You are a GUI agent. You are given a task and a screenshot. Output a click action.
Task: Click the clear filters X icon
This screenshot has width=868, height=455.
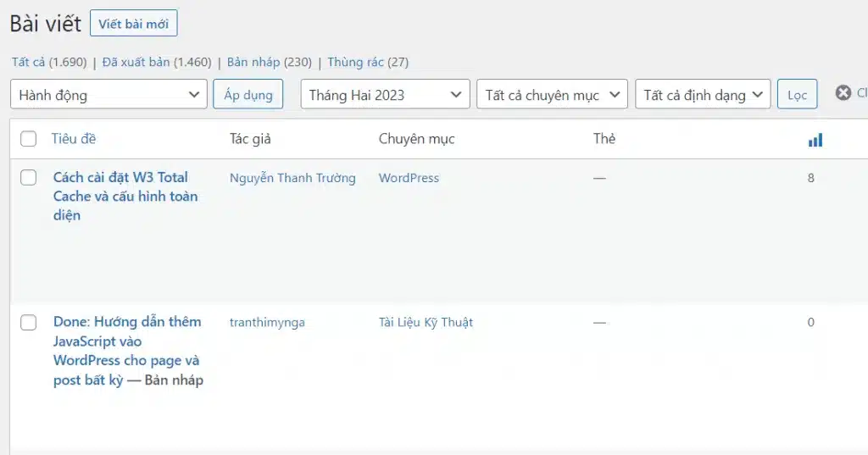[x=843, y=93]
